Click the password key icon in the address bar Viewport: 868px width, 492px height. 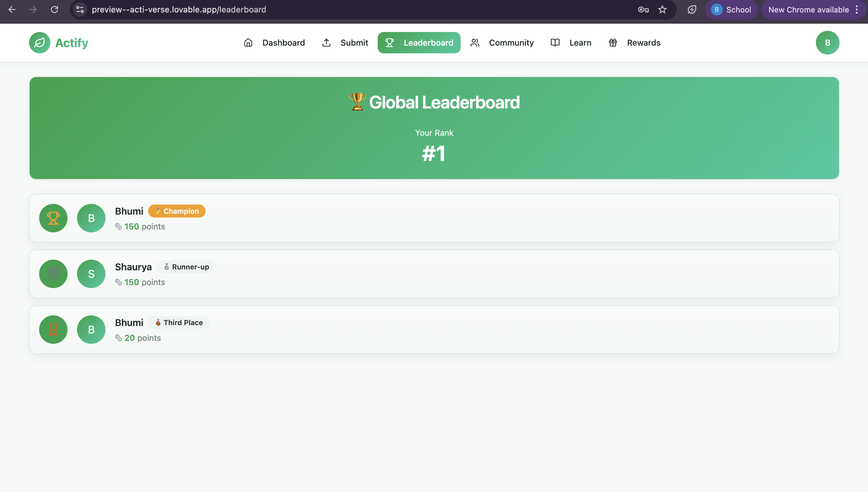coord(643,9)
